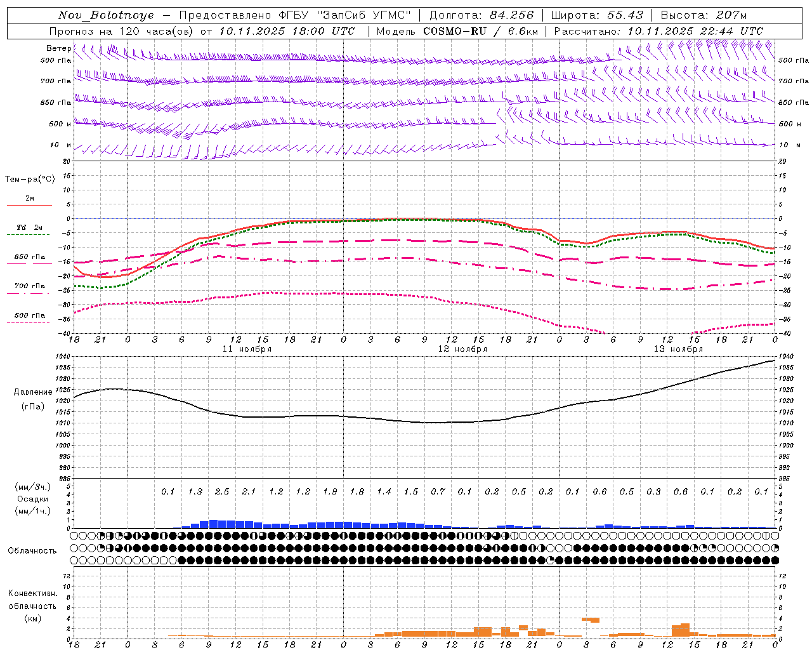This screenshot has height=650, width=812.
Task: Click the precipitation value "1.8"
Action: point(357,492)
